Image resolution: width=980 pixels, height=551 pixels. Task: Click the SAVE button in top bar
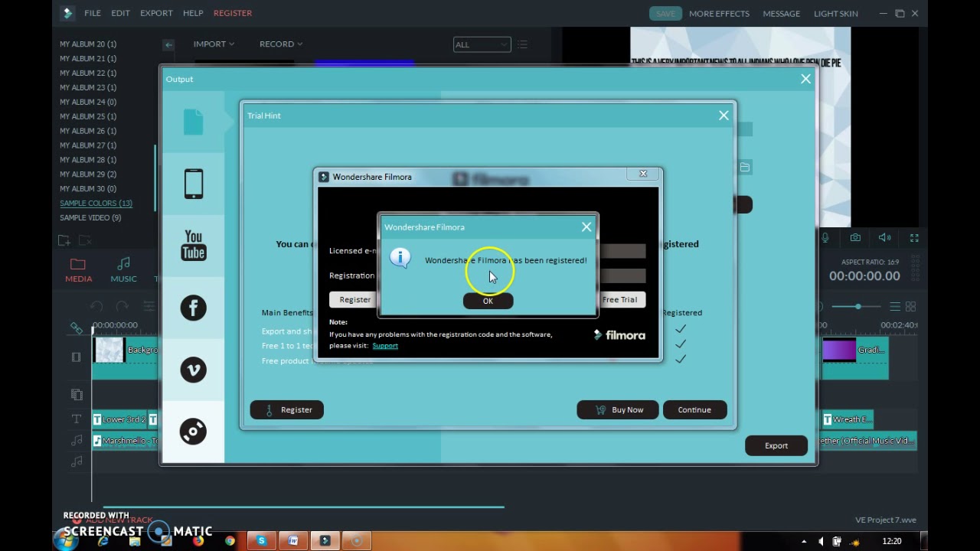point(665,13)
